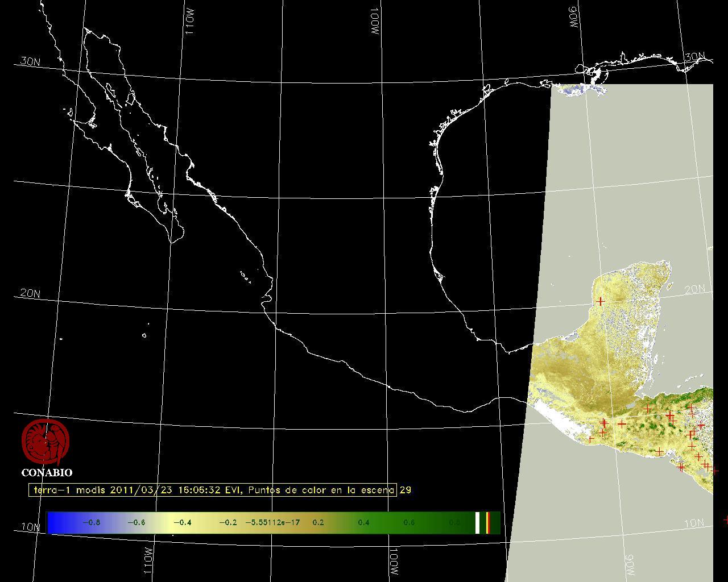This screenshot has width=728, height=582.
Task: Click the white stripe at color bar's right end
Action: 478,522
